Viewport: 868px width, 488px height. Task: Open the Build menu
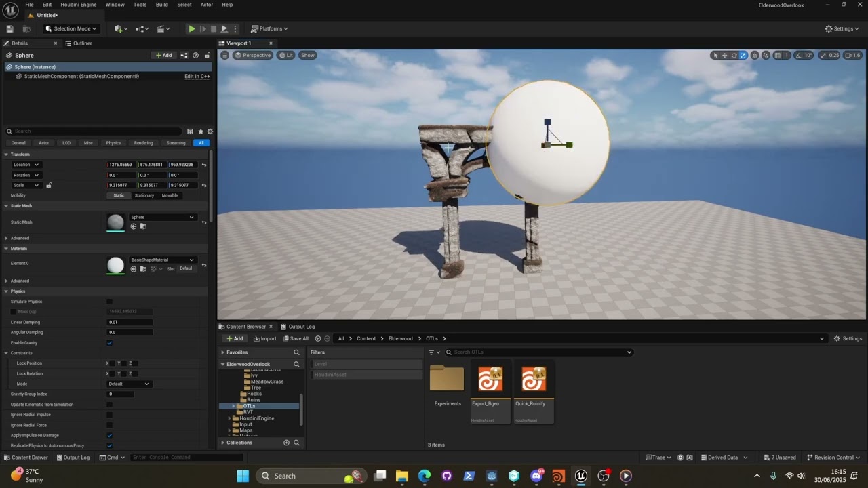pyautogui.click(x=161, y=5)
